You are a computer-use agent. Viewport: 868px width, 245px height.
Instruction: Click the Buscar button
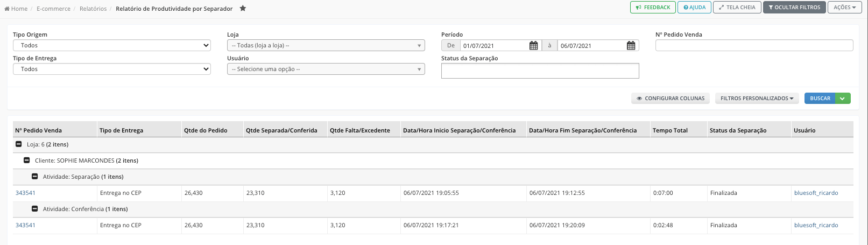point(820,99)
